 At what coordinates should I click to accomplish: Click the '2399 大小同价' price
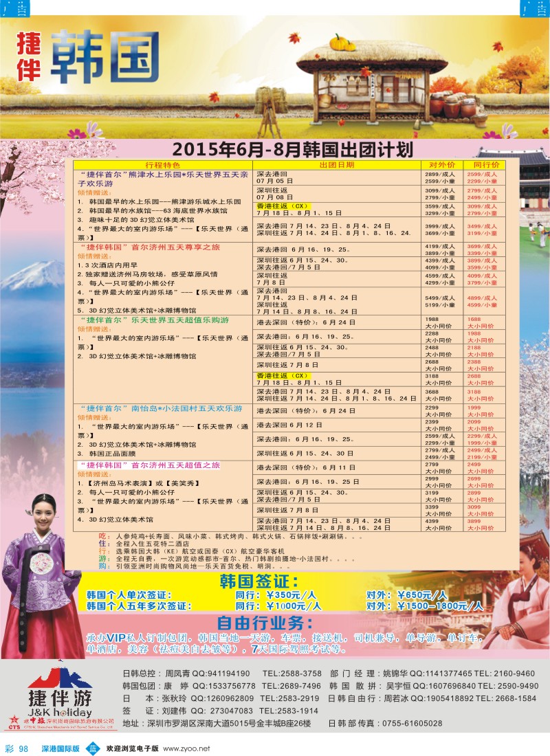[439, 425]
